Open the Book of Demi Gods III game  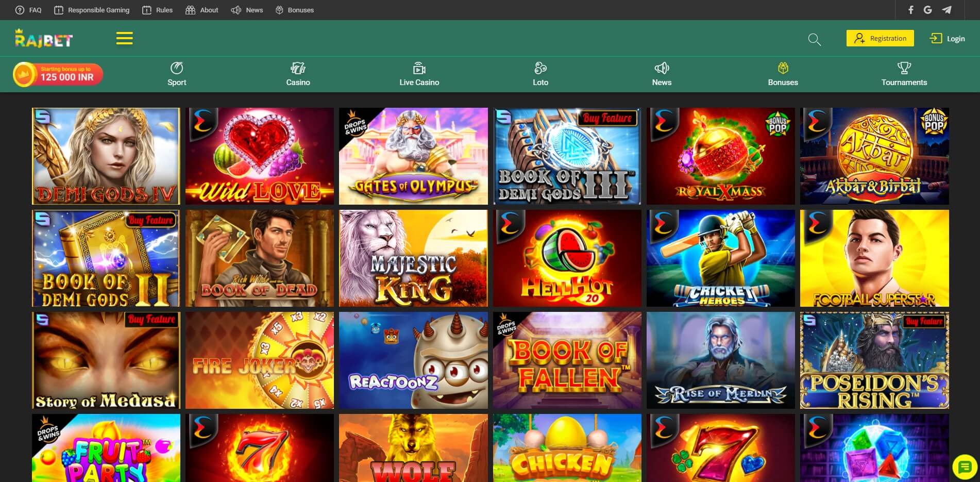(x=567, y=156)
